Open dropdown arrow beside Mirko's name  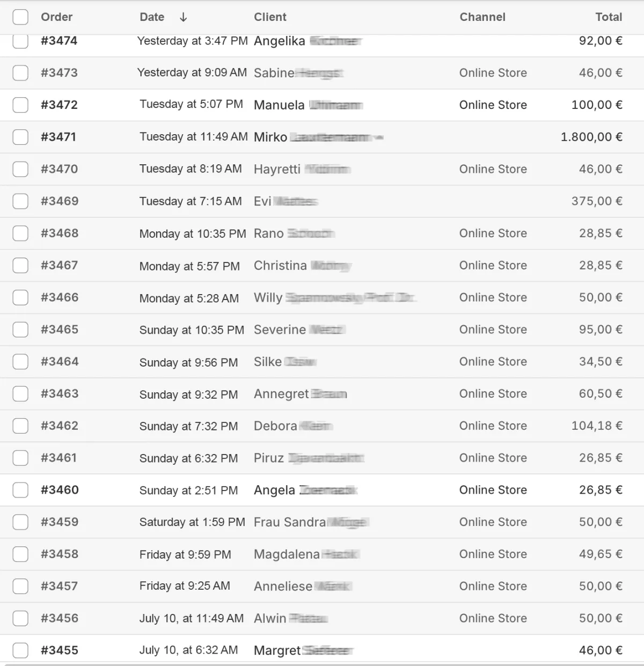[x=379, y=137]
